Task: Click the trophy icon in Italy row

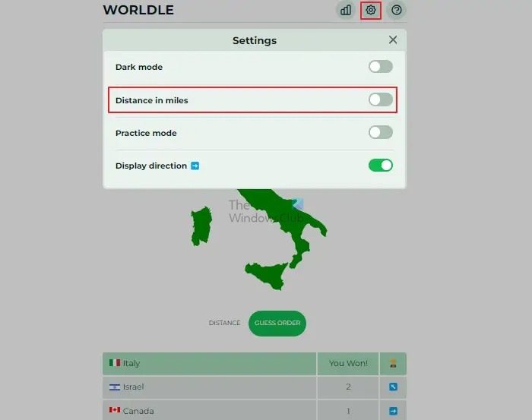Action: coord(393,363)
